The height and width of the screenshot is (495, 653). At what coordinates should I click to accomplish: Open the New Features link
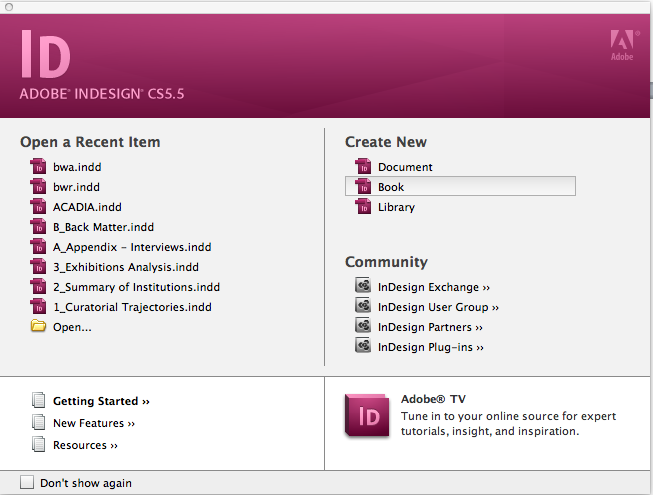coord(94,423)
